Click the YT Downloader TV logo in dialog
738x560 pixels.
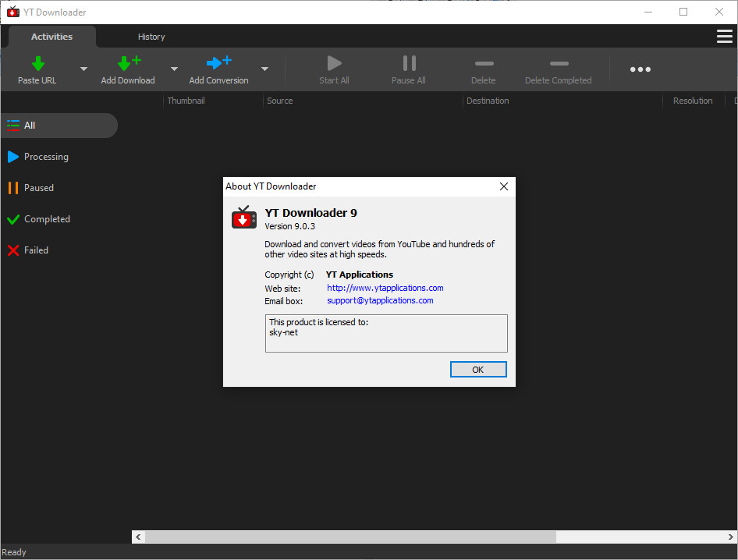(x=244, y=218)
